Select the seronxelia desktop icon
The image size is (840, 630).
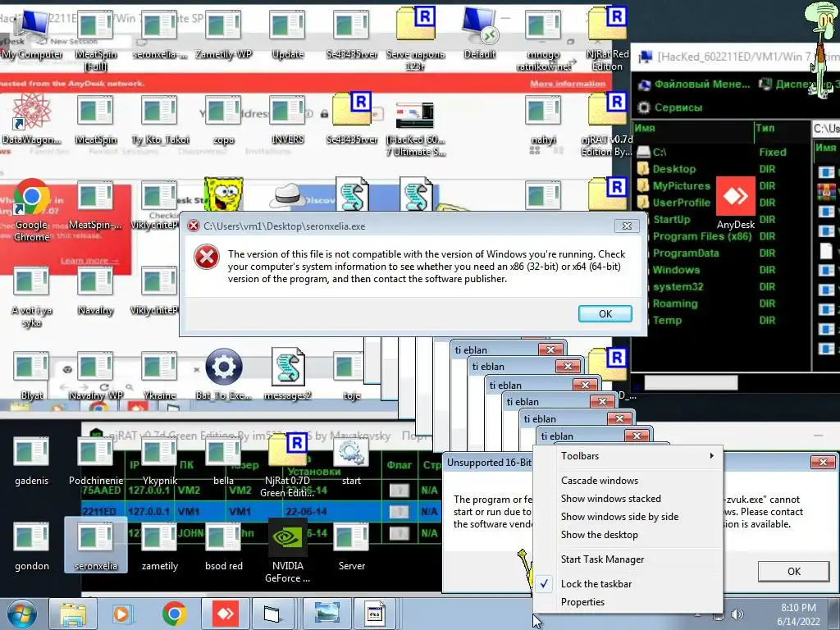point(96,546)
